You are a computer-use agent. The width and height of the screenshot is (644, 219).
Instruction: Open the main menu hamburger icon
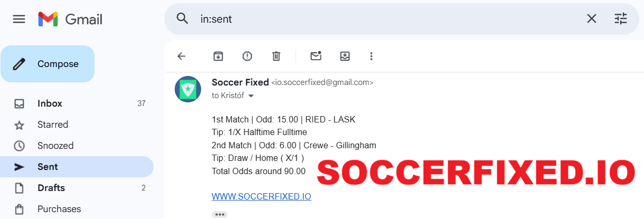pyautogui.click(x=19, y=20)
